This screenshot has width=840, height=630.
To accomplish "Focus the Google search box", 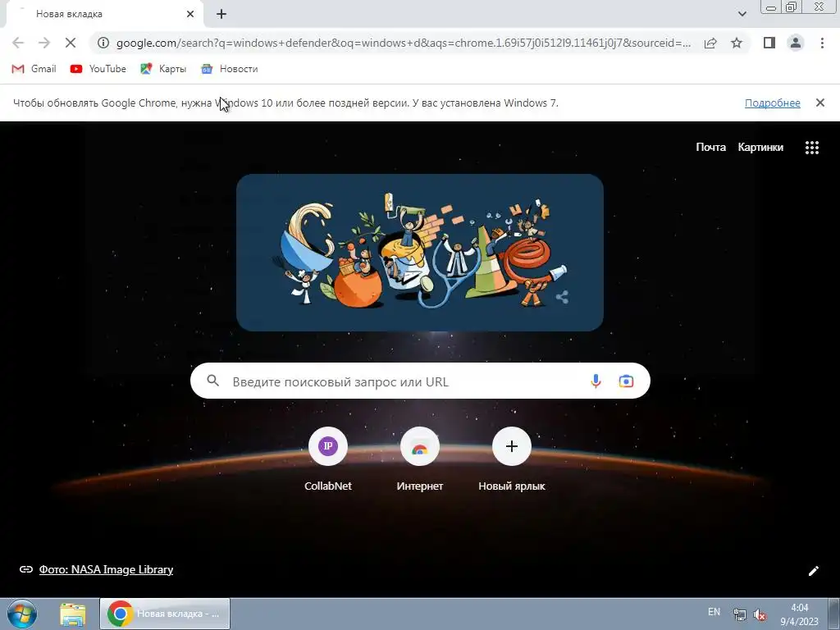I will pyautogui.click(x=420, y=381).
